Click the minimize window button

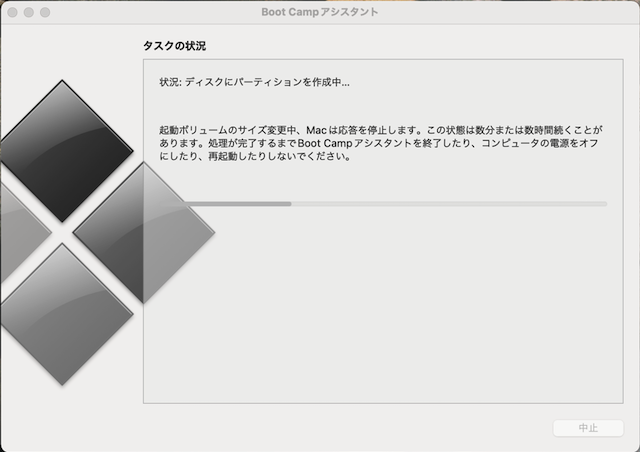click(x=29, y=12)
